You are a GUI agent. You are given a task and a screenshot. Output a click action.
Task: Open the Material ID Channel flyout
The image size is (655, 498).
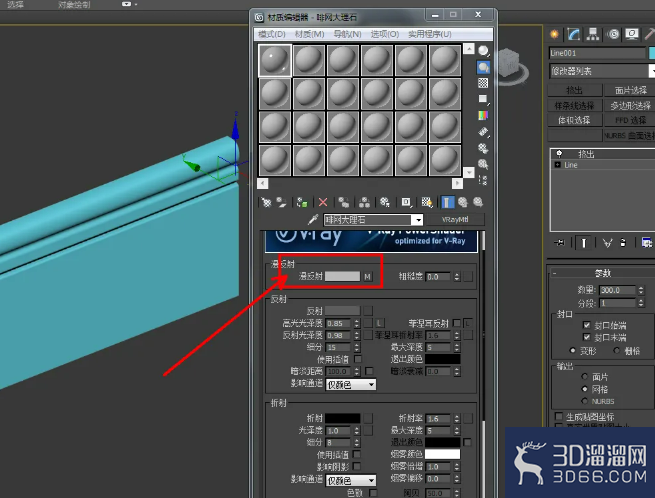[x=406, y=203]
